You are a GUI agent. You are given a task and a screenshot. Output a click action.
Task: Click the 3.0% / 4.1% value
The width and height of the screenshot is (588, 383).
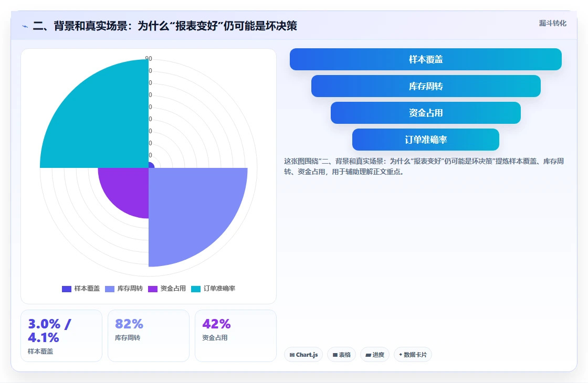pyautogui.click(x=49, y=331)
